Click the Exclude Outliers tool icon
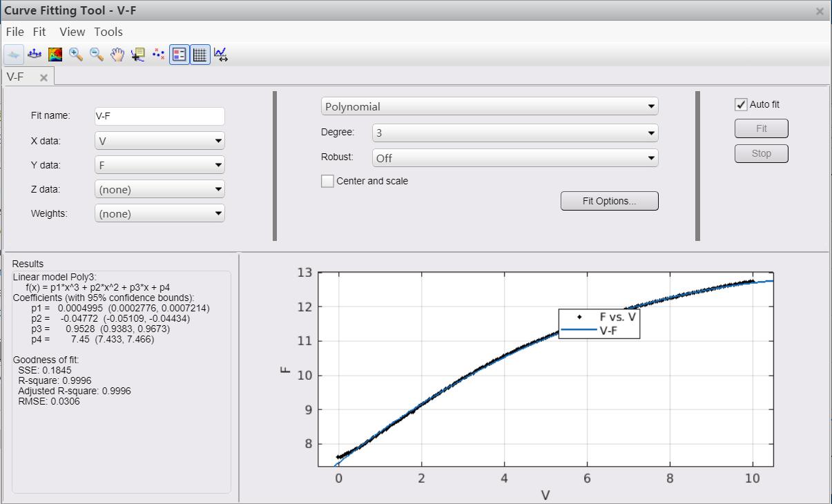 click(159, 55)
